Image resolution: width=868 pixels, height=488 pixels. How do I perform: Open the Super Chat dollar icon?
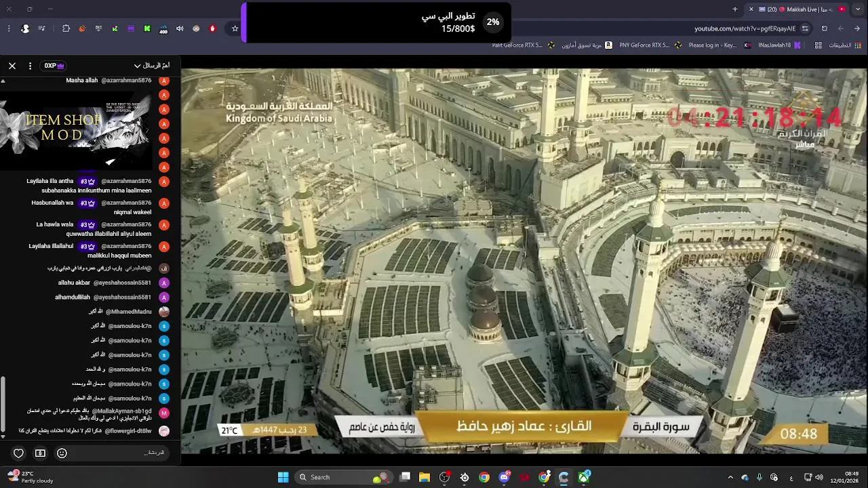[x=40, y=453]
